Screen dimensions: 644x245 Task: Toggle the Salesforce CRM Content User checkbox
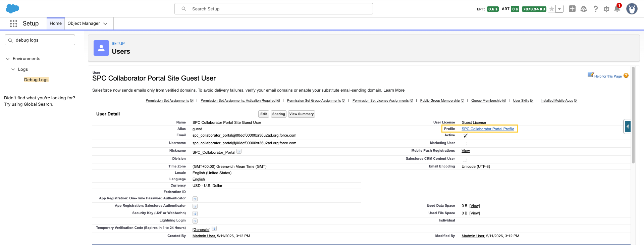[465, 160]
